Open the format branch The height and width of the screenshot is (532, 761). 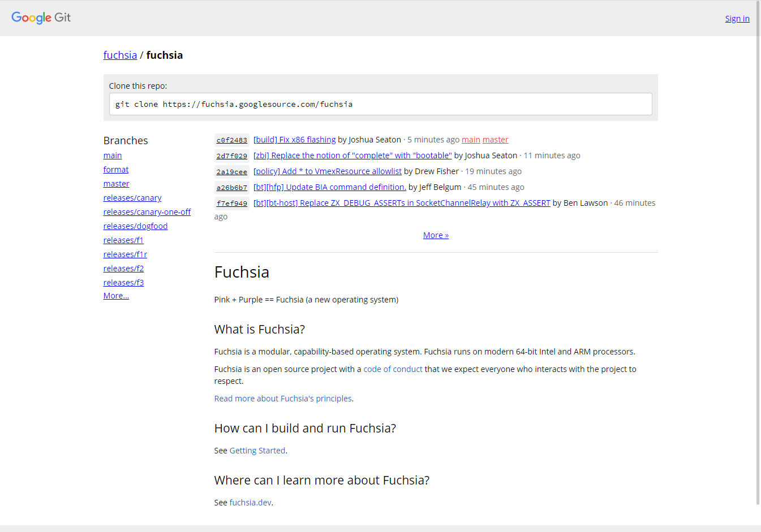click(x=116, y=170)
